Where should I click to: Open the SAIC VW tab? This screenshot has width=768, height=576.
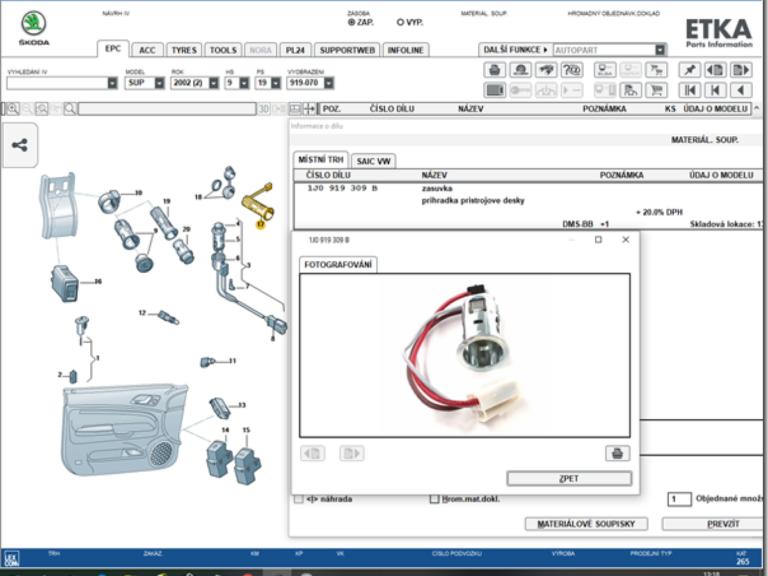pyautogui.click(x=373, y=160)
